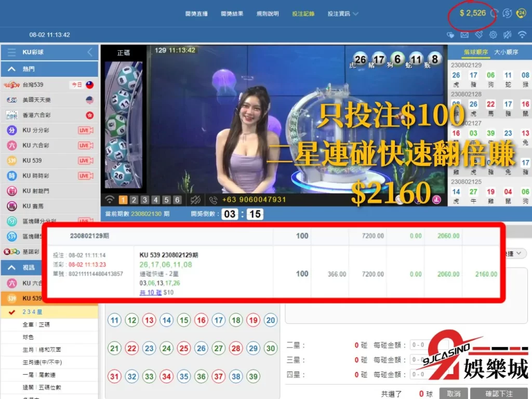
Task: Collapse KU彩球 sidebar with arrow
Action: click(90, 52)
